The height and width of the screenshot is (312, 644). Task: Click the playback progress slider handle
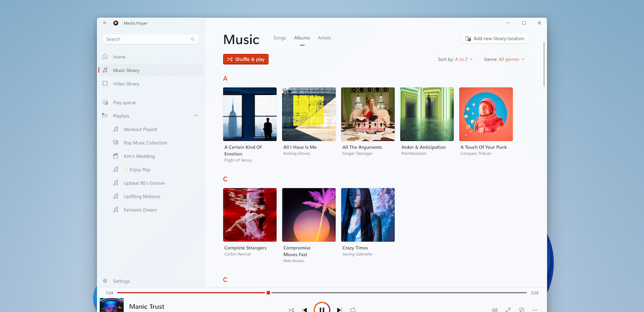(x=269, y=292)
